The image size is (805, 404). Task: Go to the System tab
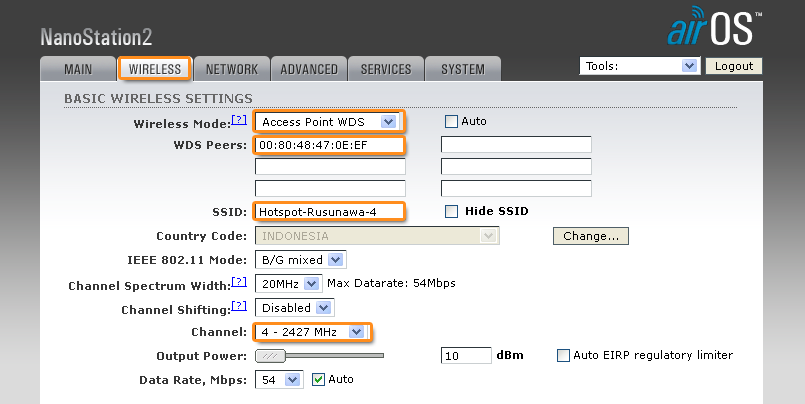click(463, 69)
